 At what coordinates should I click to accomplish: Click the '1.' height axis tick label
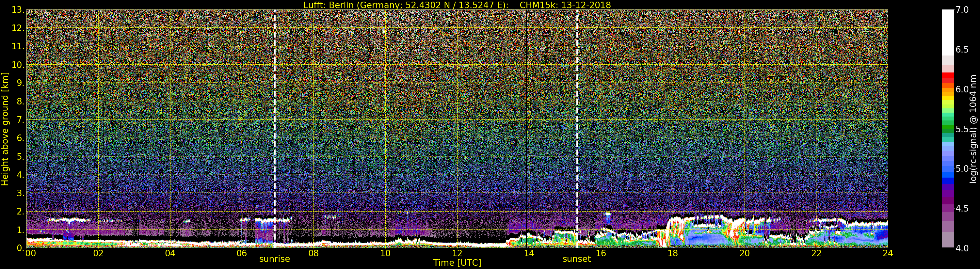point(21,230)
